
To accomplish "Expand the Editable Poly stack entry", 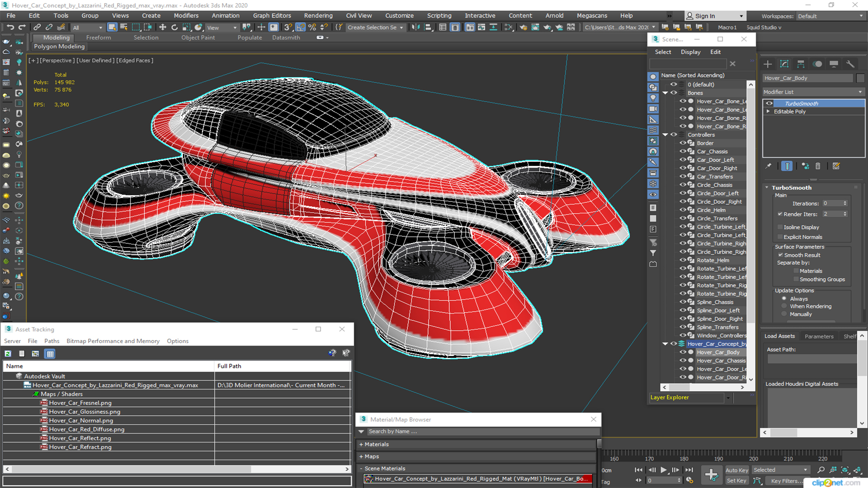I will pos(768,112).
